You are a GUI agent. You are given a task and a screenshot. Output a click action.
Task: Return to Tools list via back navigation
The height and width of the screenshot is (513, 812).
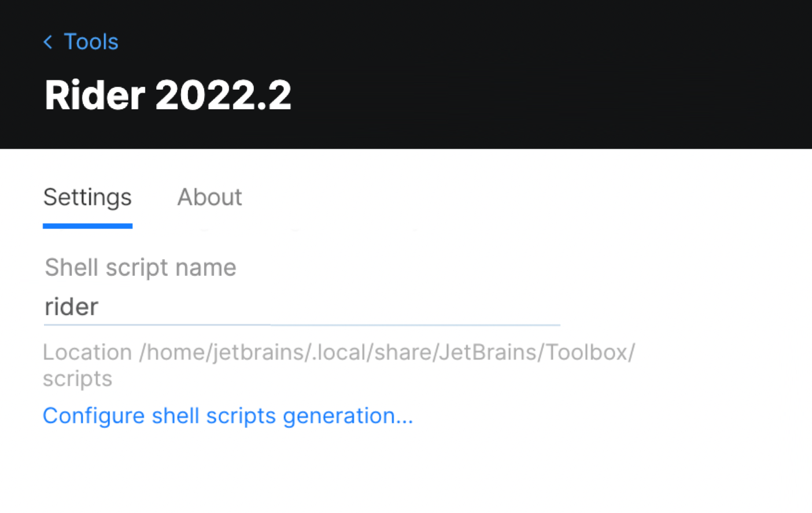click(x=81, y=42)
